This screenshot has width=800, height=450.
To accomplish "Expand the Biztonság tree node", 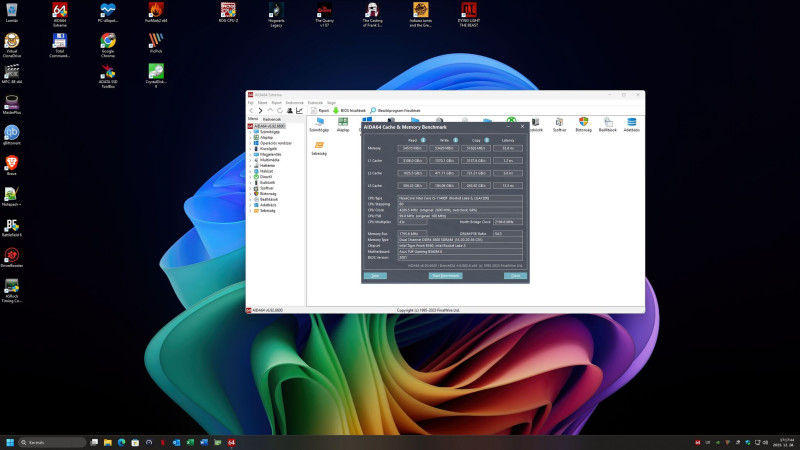I will 251,193.
